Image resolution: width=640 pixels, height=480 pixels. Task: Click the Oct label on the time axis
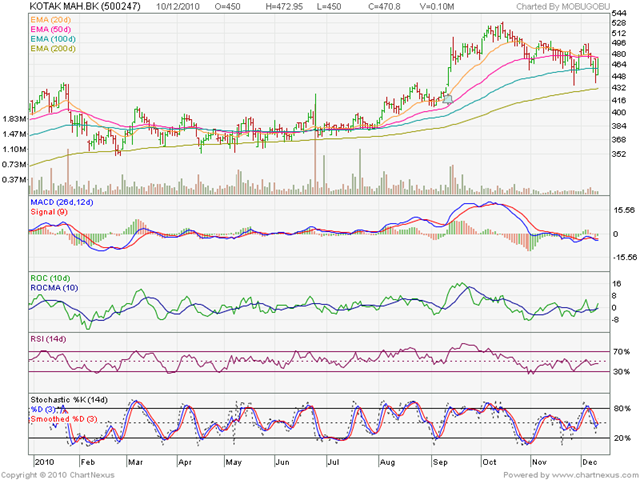tap(489, 462)
